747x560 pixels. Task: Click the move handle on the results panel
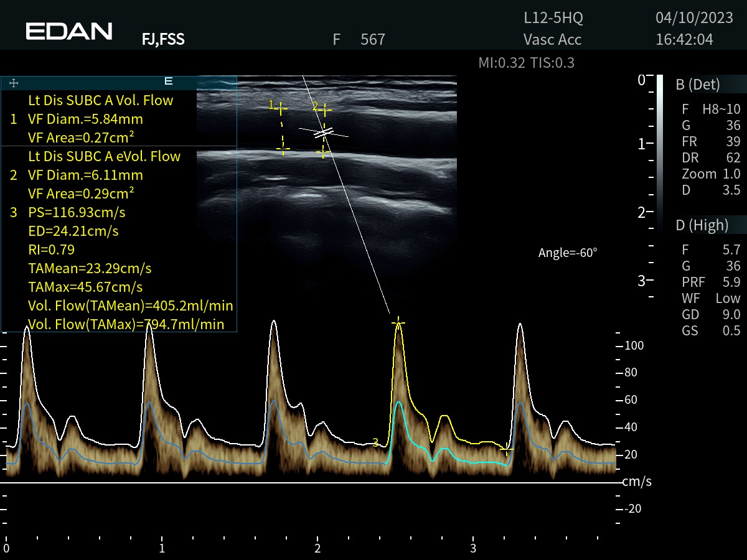pos(14,83)
